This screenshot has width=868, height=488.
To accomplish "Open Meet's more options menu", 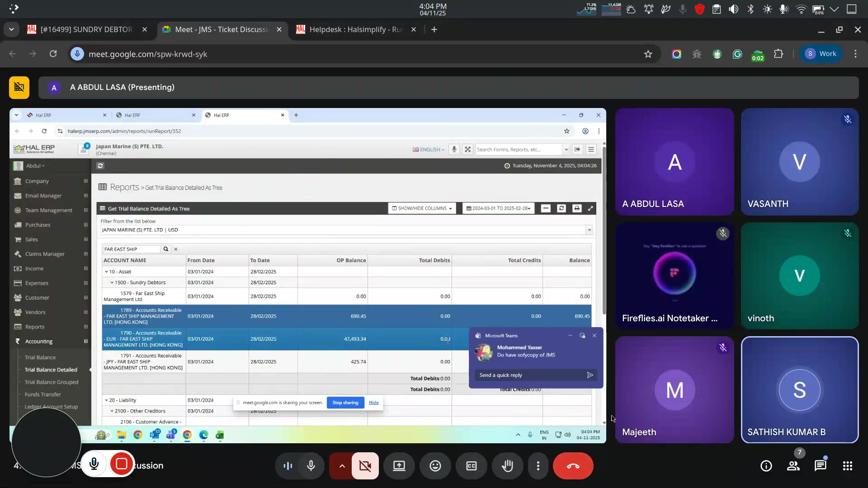I will click(x=538, y=466).
